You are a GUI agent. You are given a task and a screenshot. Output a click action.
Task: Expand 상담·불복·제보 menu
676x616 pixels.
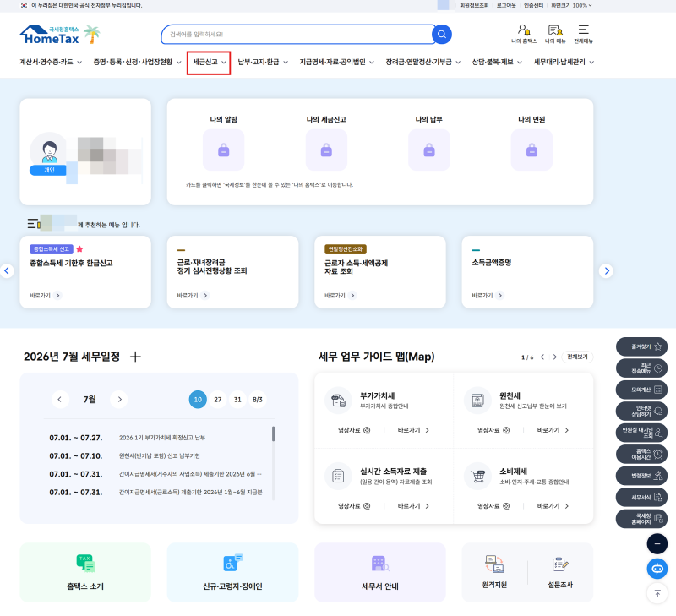pyautogui.click(x=497, y=62)
